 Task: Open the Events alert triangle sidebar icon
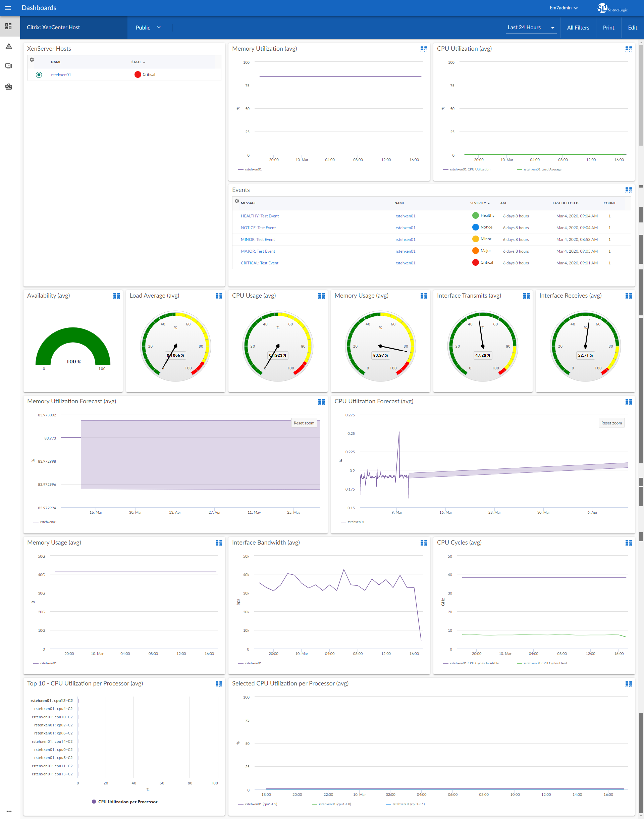coord(9,46)
